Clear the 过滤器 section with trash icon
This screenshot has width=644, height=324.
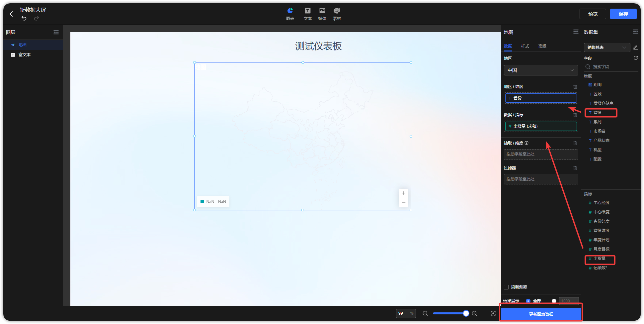(575, 168)
